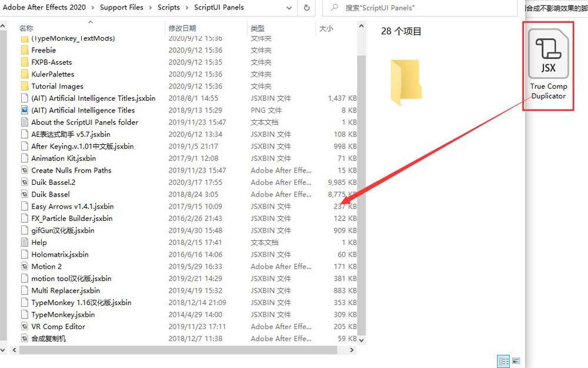The image size is (588, 368).
Task: Sort by 名称 column header
Action: [26, 28]
